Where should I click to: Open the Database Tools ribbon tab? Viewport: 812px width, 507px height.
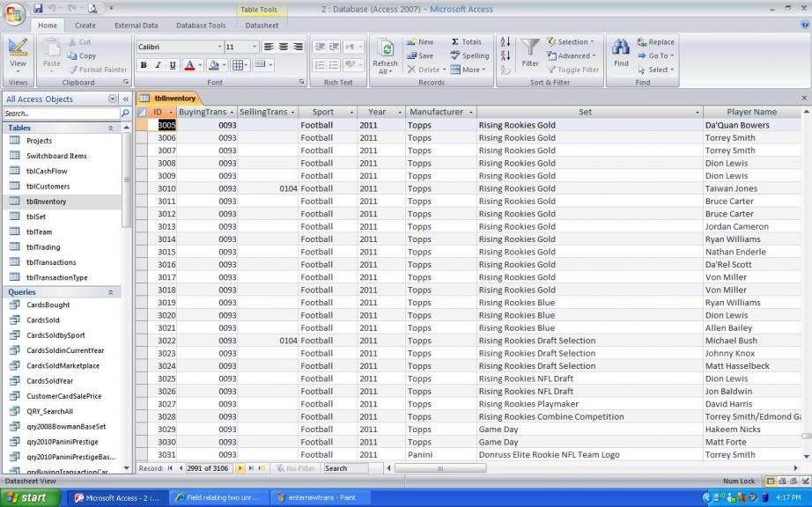201,26
